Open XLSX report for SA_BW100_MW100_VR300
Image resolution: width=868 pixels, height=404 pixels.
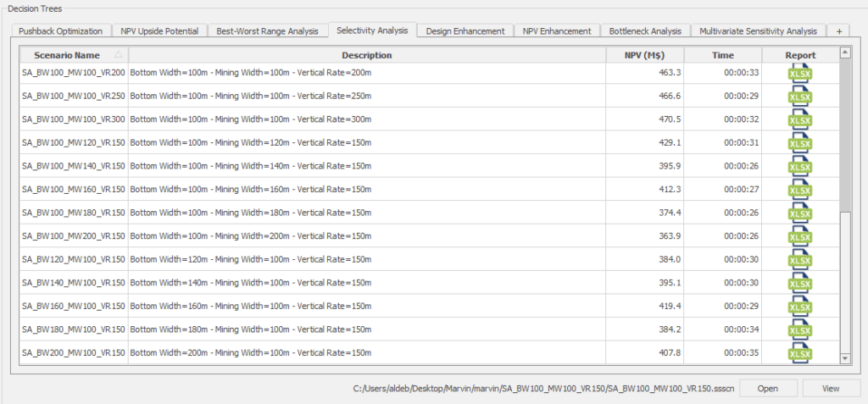[799, 120]
